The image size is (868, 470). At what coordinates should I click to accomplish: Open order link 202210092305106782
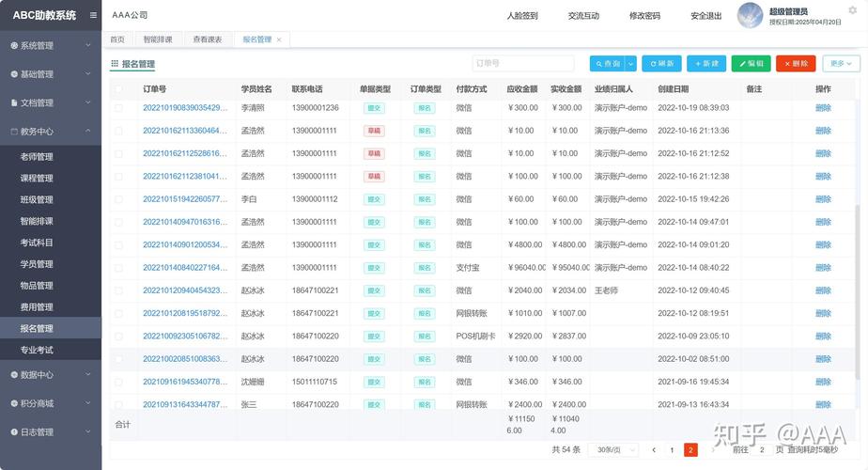coord(185,336)
